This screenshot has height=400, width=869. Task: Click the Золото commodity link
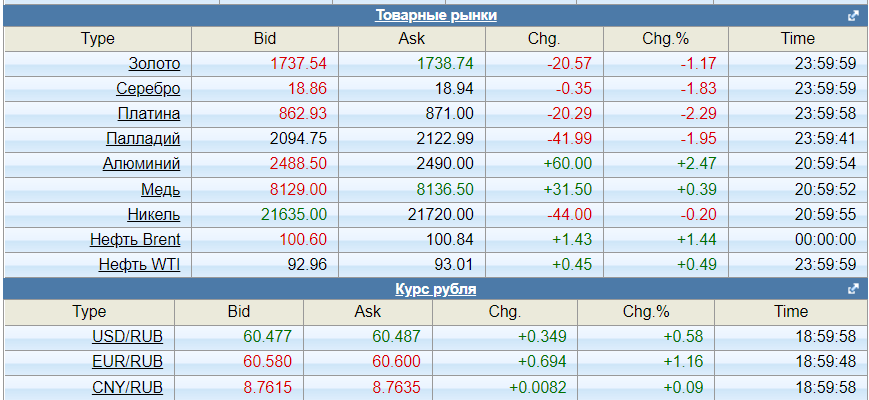pyautogui.click(x=154, y=63)
